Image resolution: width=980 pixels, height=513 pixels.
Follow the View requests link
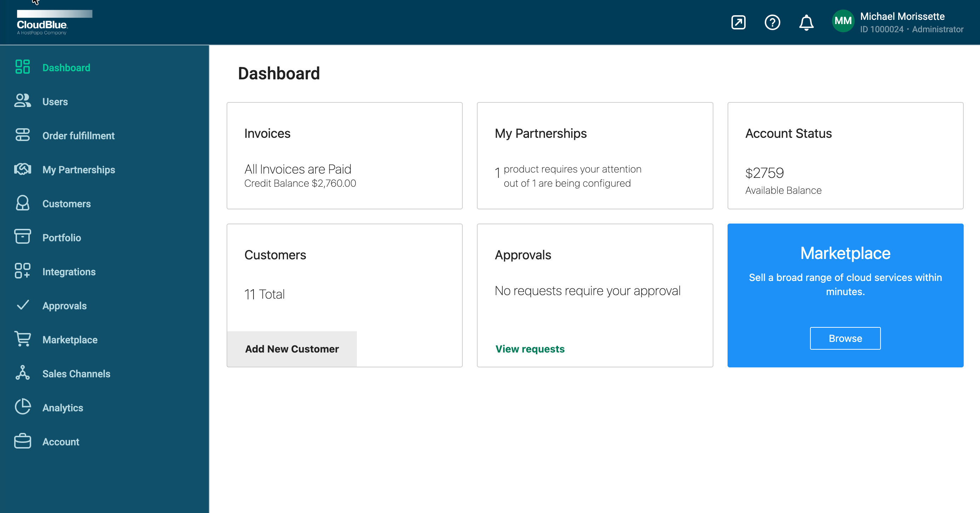[530, 349]
